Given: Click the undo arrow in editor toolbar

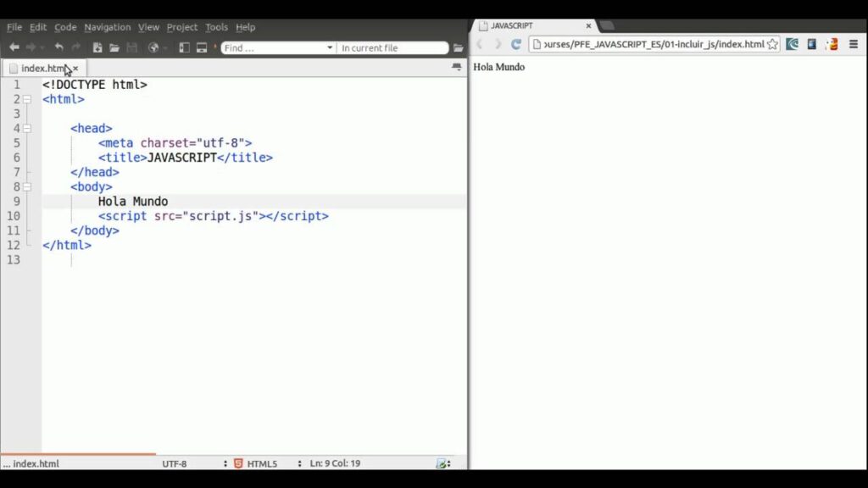Looking at the screenshot, I should (x=58, y=47).
